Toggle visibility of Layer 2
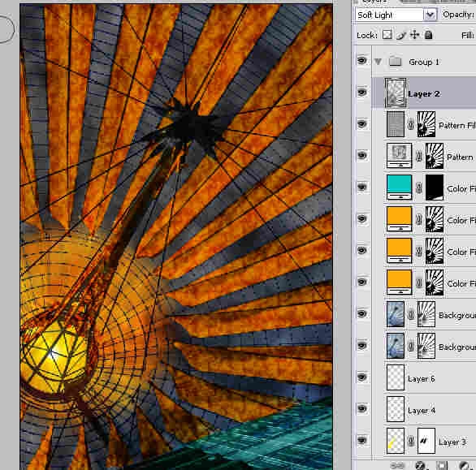 coord(361,92)
